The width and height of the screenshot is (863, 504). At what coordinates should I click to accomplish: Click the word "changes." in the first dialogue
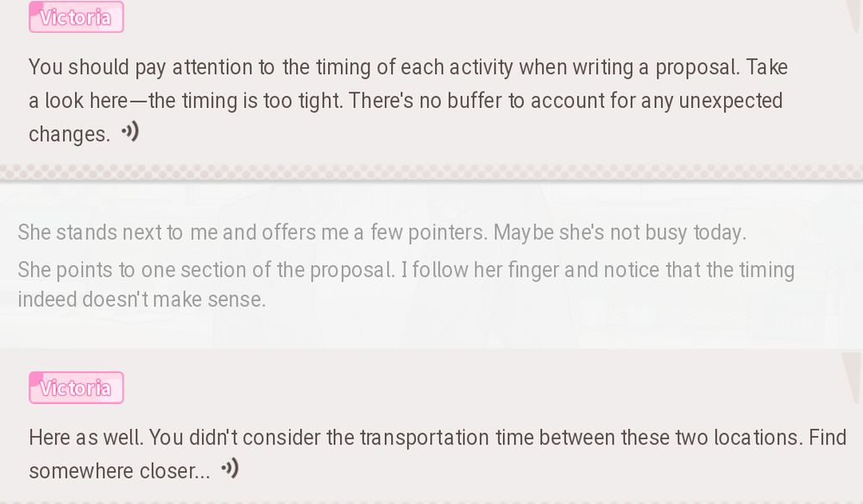point(69,135)
